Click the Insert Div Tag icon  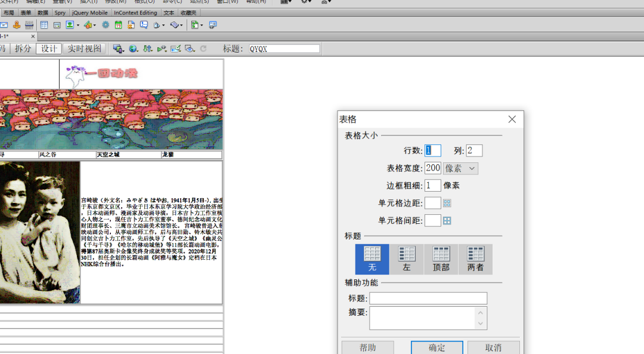pos(57,24)
